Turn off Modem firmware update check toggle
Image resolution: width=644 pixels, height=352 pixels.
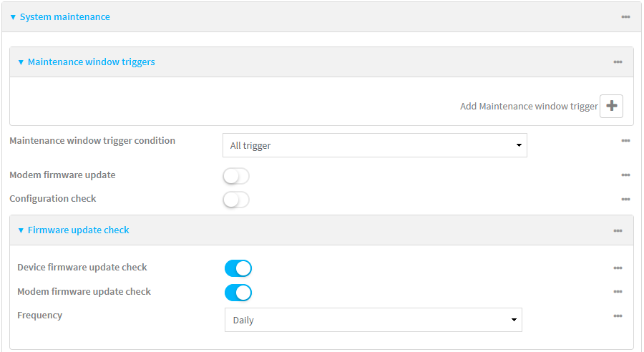[x=238, y=293]
